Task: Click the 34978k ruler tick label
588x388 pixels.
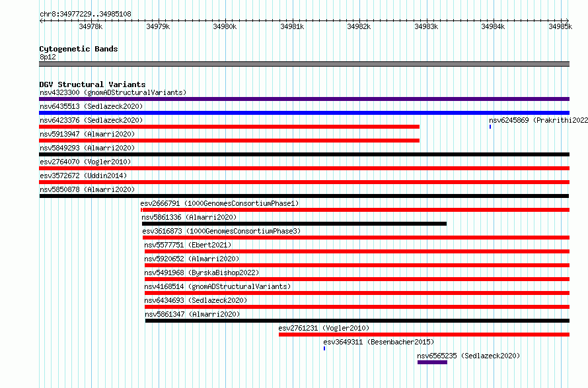Action: click(x=91, y=26)
